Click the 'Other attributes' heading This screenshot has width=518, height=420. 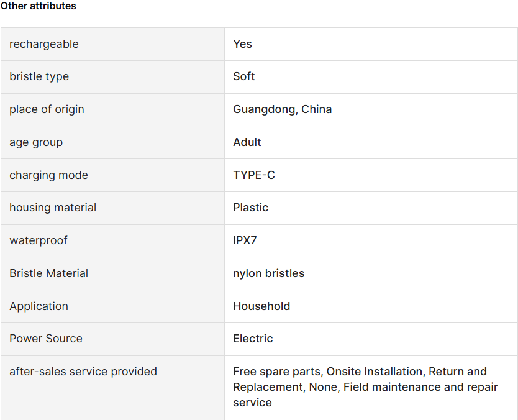tap(38, 6)
